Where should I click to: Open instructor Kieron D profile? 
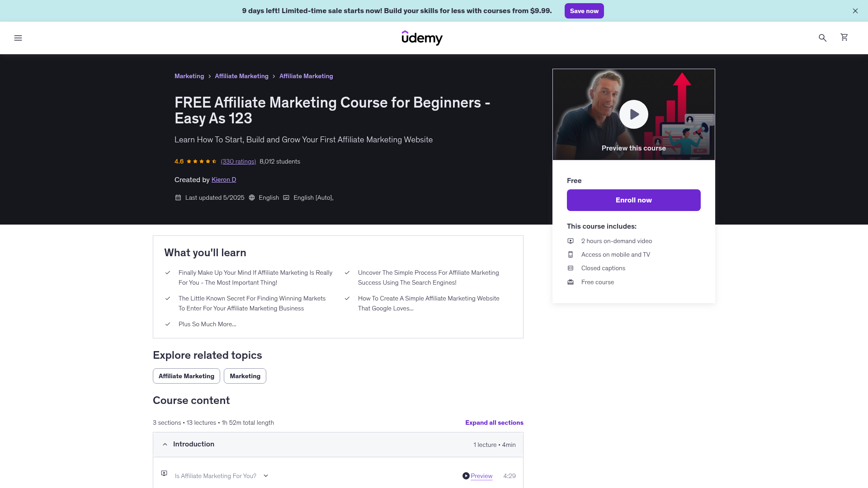point(224,180)
